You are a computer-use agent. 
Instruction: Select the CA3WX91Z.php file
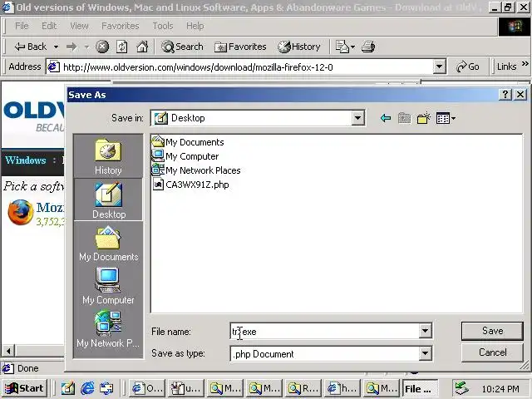click(190, 185)
